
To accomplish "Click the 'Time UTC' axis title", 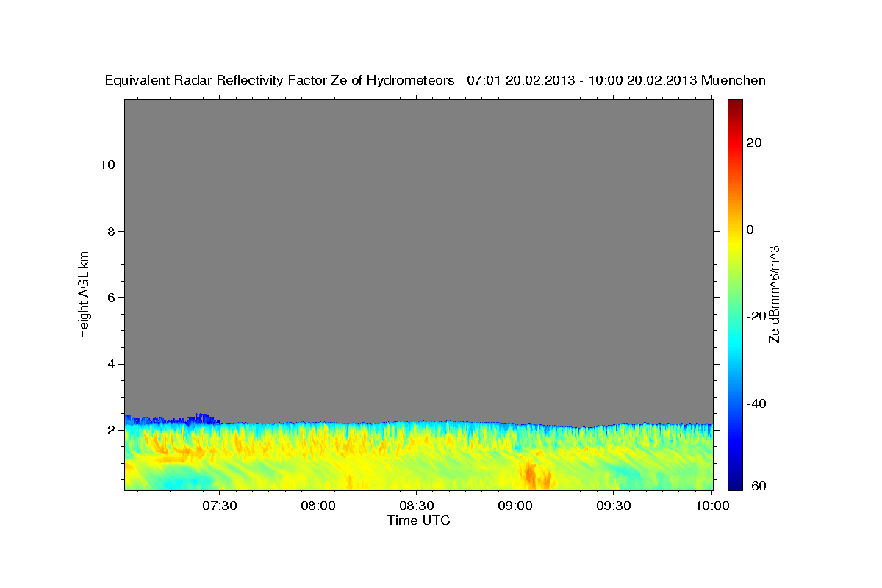I will pos(418,520).
